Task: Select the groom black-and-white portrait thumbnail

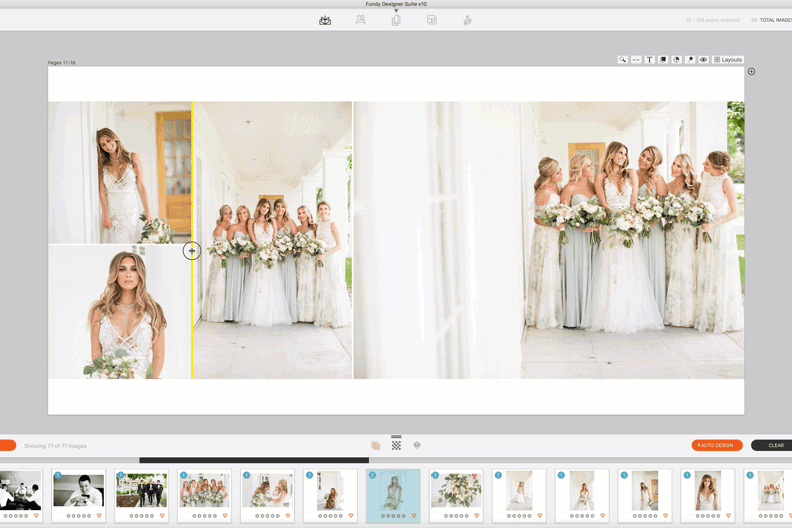Action: click(79, 490)
